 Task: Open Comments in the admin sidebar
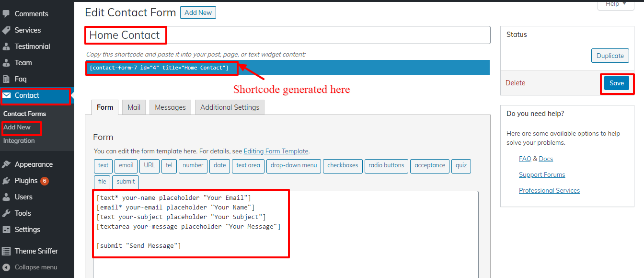pos(32,13)
